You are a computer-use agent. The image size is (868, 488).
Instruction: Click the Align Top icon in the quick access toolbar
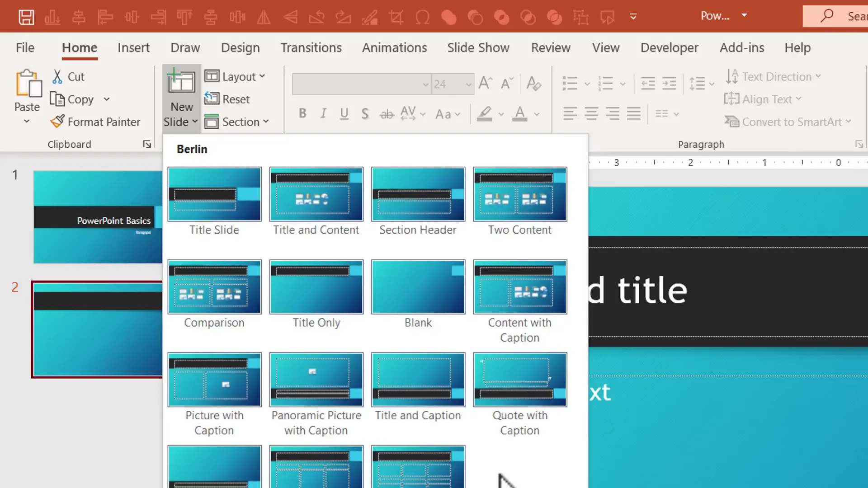click(x=184, y=17)
